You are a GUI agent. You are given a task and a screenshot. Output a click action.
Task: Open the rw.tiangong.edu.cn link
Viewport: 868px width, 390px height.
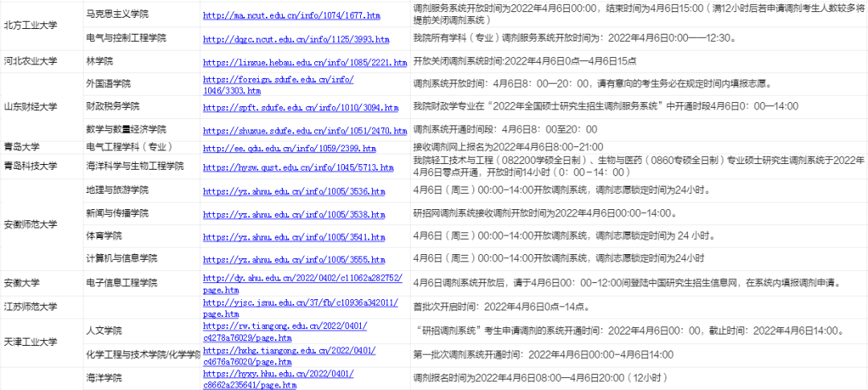[285, 331]
